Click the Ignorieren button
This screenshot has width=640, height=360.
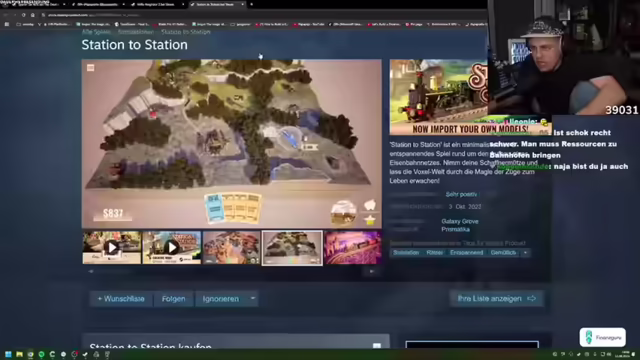coord(221,299)
